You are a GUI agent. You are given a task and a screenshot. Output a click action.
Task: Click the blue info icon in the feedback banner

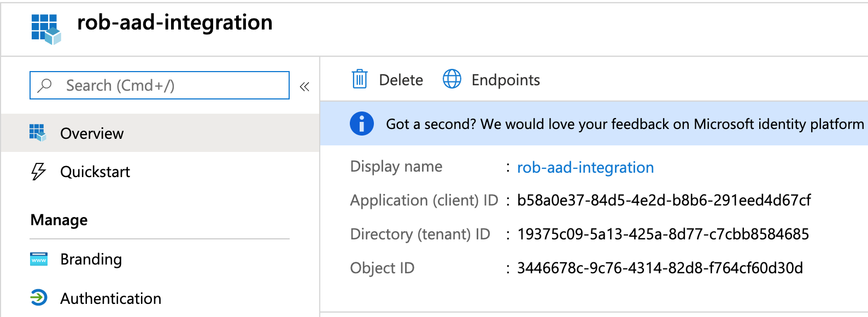pos(362,124)
